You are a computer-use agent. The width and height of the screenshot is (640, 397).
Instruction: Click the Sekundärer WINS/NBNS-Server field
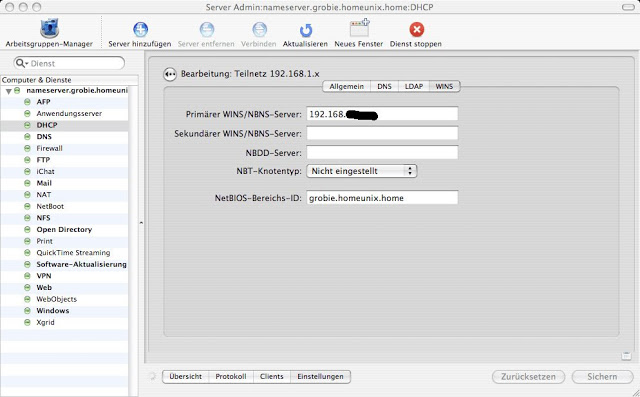382,133
